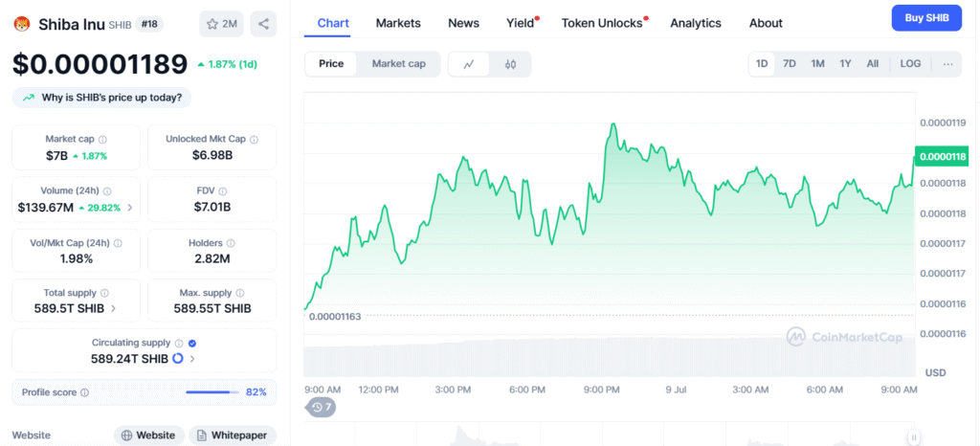Set chart range to 1Y

coord(846,64)
